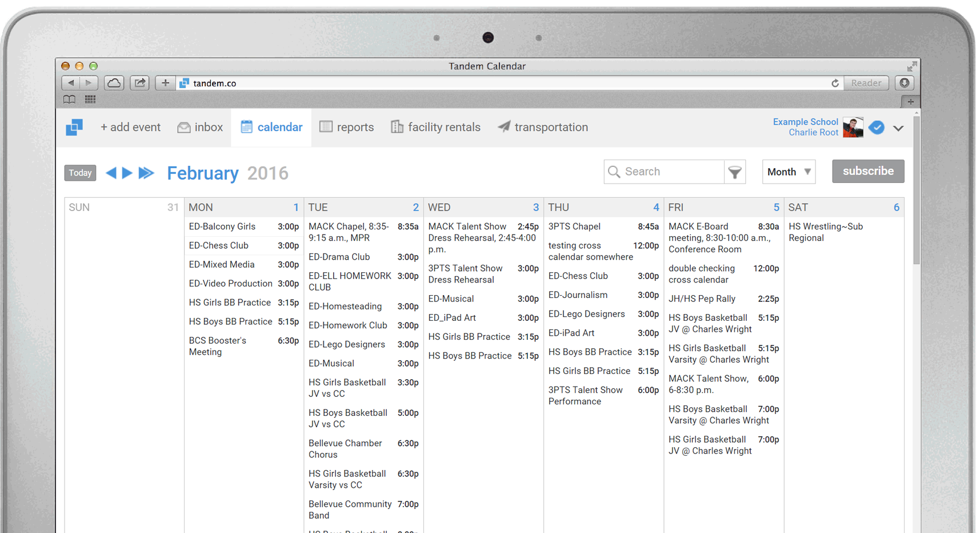Click the magnifying glass in the search box

pos(614,172)
